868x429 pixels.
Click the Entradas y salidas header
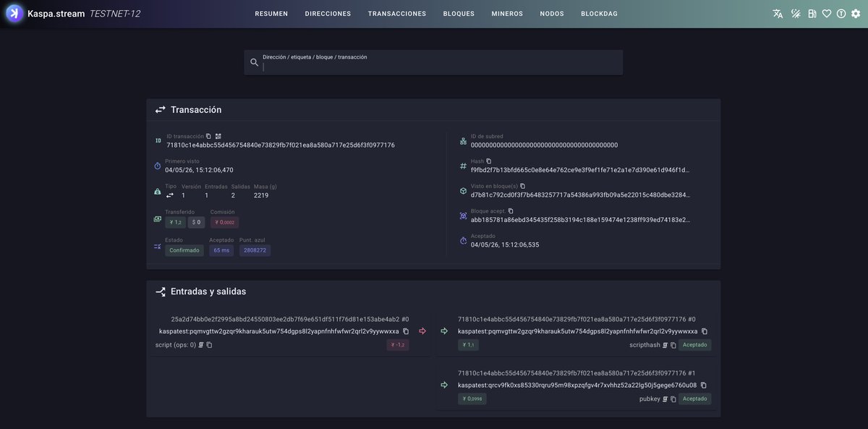[x=208, y=292]
